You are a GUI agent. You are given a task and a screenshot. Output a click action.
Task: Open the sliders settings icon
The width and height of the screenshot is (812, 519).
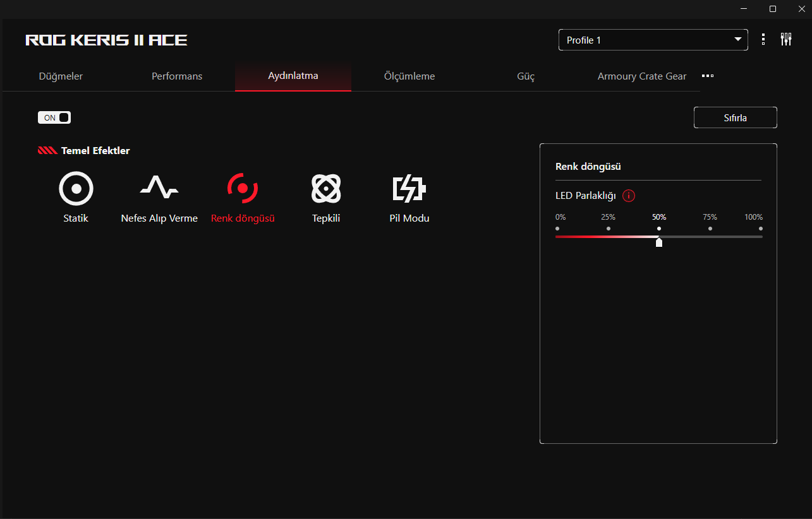786,40
